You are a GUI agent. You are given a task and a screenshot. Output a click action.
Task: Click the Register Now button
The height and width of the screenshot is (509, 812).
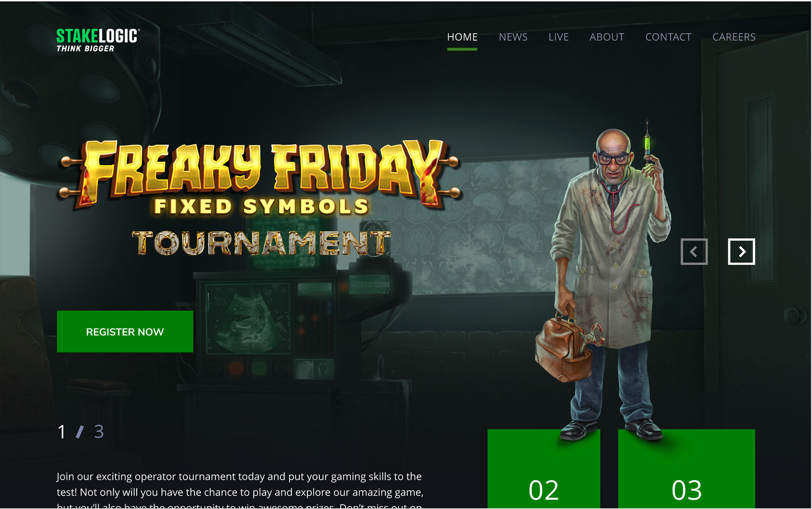[125, 331]
